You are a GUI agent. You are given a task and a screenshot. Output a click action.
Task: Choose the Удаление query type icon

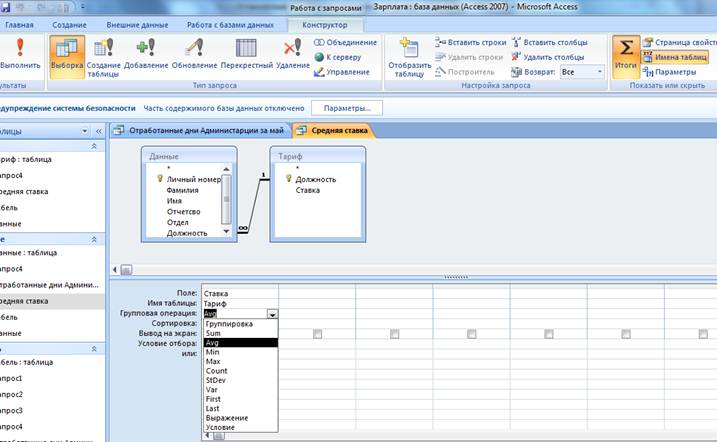pos(293,54)
